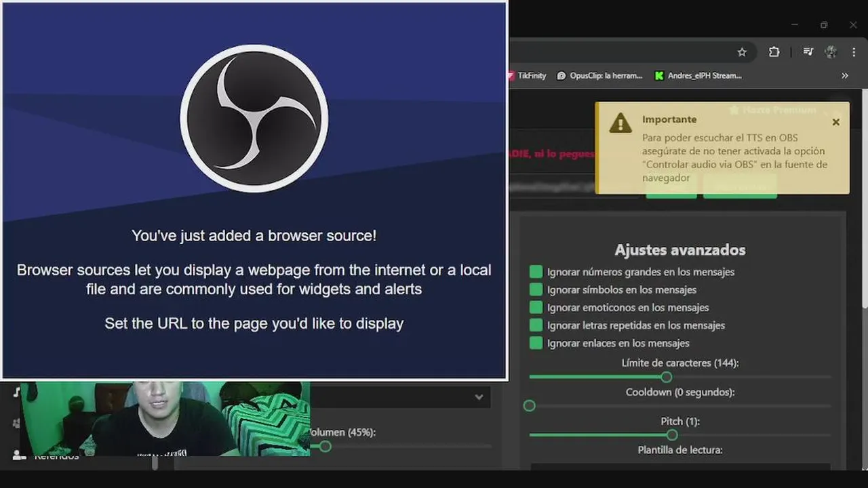The image size is (868, 488).
Task: Adjust the Cooldown slider handle
Action: pos(530,406)
